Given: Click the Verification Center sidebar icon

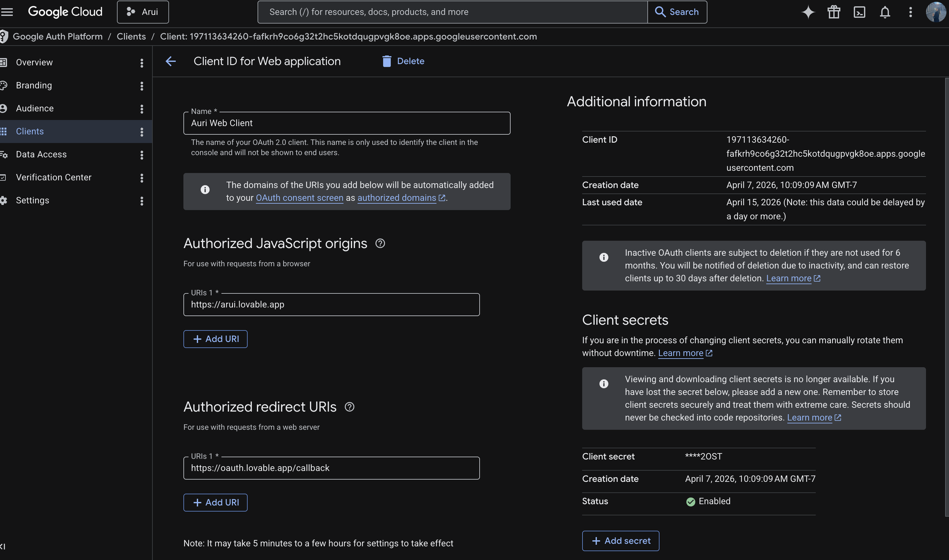Looking at the screenshot, I should pos(3,177).
